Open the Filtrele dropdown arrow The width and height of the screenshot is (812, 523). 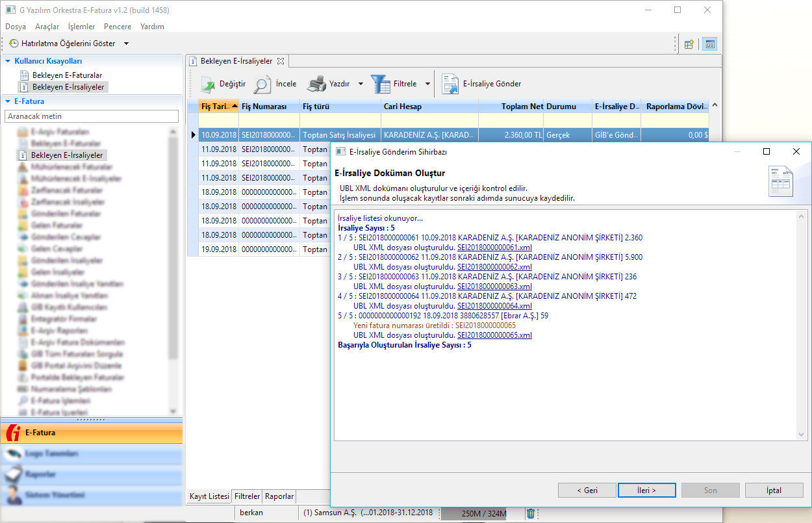[427, 84]
